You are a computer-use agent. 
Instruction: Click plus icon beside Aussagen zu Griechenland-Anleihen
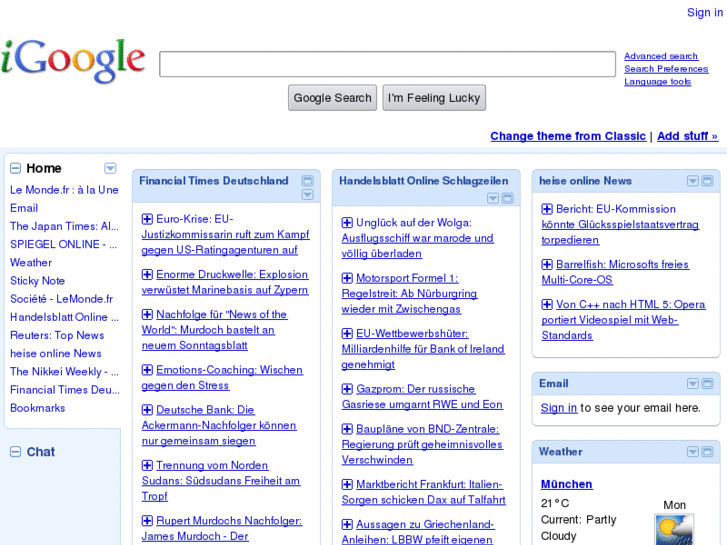pyautogui.click(x=347, y=524)
